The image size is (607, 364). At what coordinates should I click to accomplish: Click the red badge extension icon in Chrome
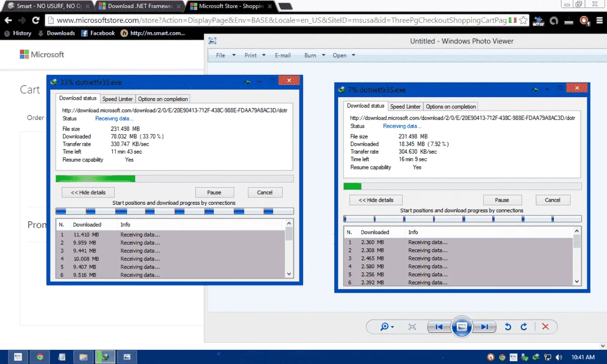pyautogui.click(x=585, y=21)
